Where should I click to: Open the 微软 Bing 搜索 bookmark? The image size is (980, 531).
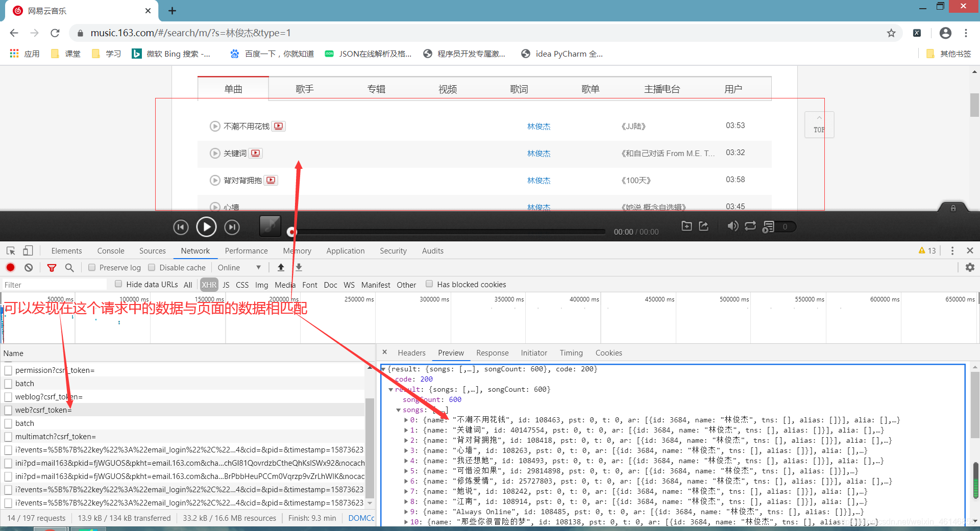pos(171,54)
